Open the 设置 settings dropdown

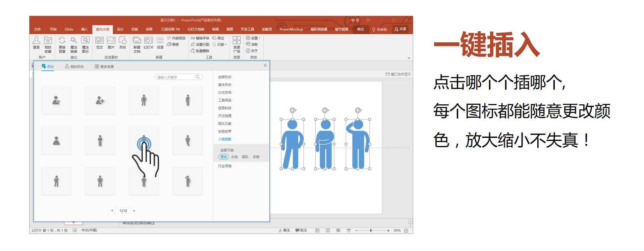253,38
